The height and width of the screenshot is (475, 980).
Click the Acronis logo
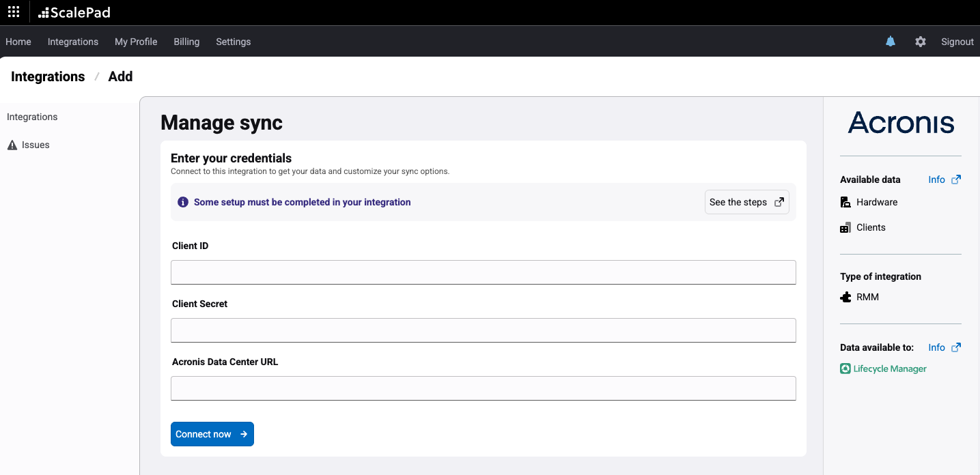[x=901, y=123]
